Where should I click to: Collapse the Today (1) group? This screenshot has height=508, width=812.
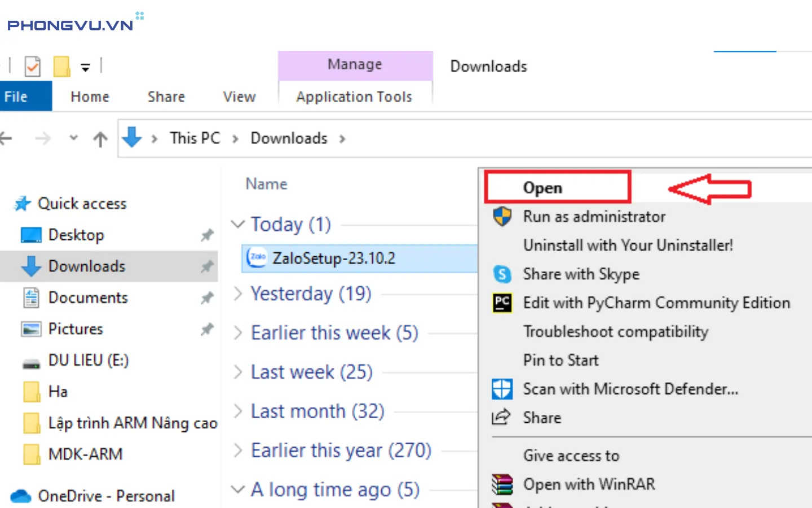click(239, 225)
